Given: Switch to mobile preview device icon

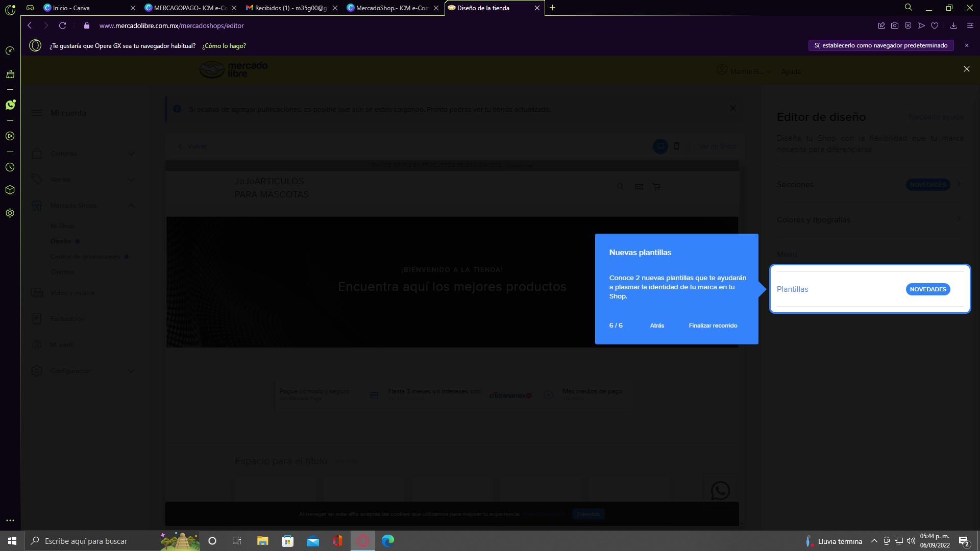Looking at the screenshot, I should [x=677, y=146].
